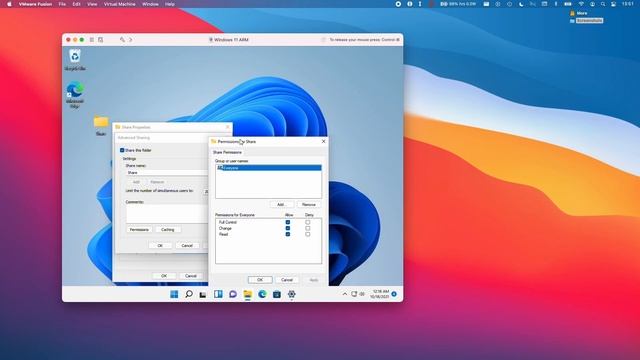This screenshot has height=360, width=640.
Task: Open the notification badge beside the clock
Action: tap(394, 294)
